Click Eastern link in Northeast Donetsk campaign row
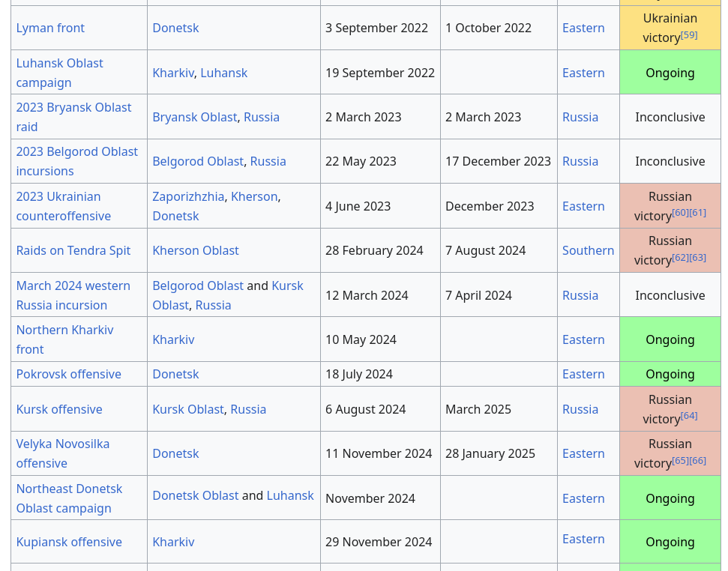 pos(583,498)
